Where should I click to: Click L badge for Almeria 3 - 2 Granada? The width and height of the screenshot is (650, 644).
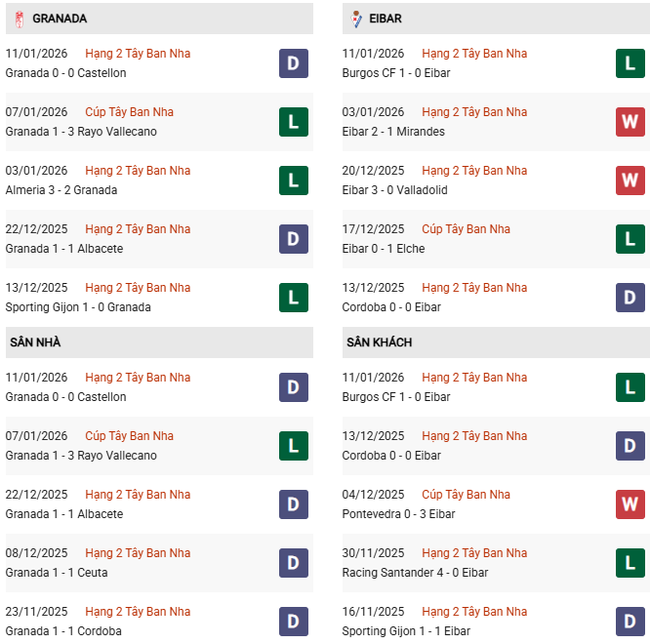click(293, 181)
